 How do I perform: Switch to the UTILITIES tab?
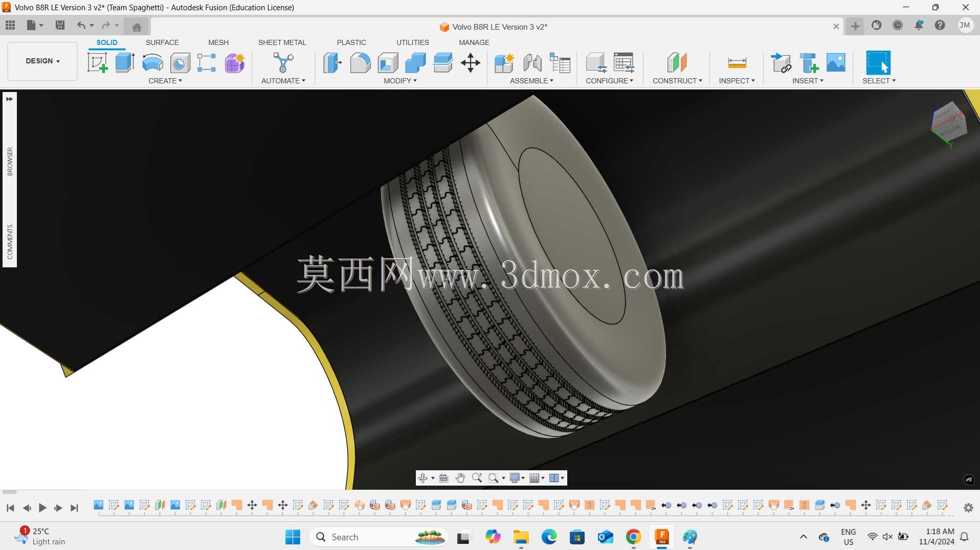pyautogui.click(x=413, y=42)
